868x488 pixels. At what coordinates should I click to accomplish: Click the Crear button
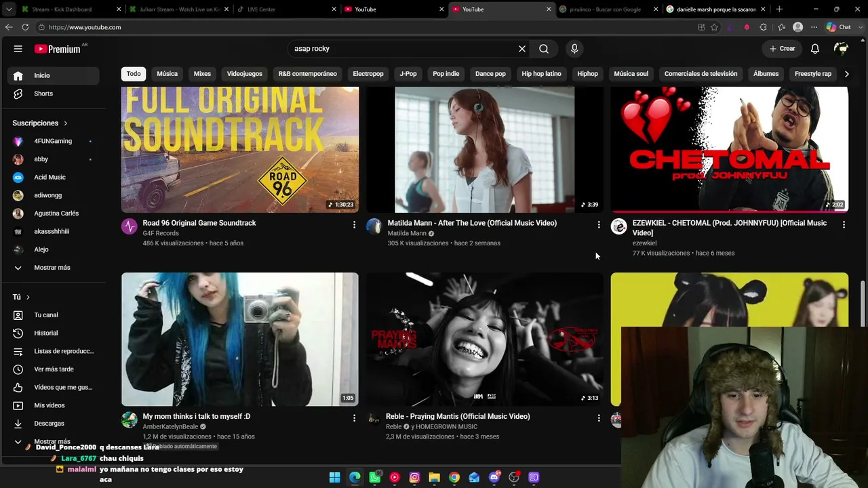[x=782, y=49]
